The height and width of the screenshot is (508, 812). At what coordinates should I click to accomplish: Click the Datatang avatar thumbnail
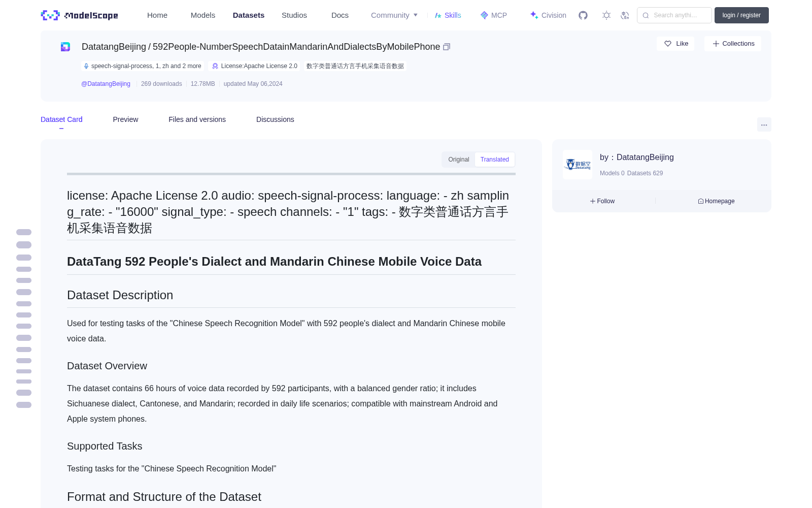(x=578, y=164)
